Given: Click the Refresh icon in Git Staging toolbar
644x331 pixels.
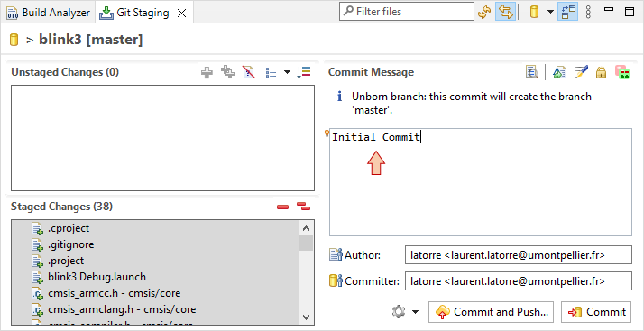Looking at the screenshot, I should tap(484, 12).
